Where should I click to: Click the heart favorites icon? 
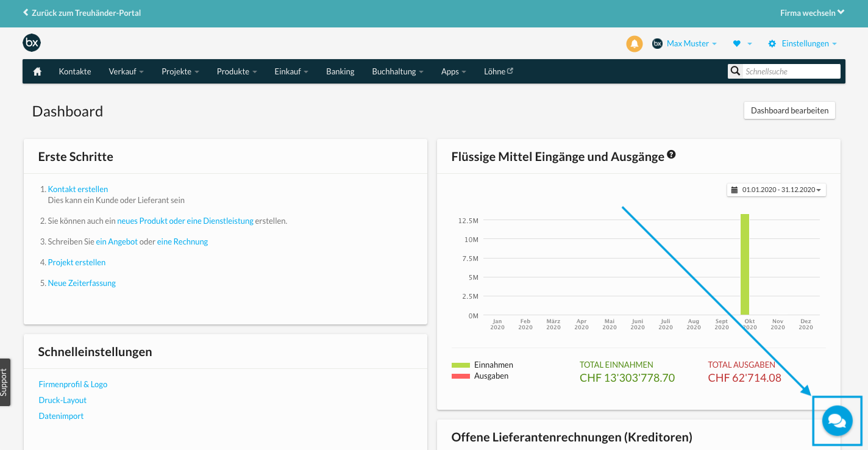(736, 44)
